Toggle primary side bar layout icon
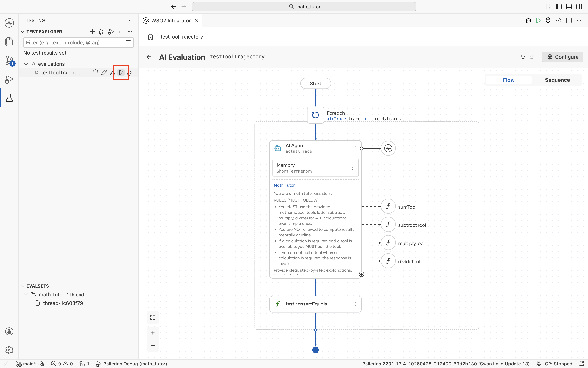 (x=559, y=7)
